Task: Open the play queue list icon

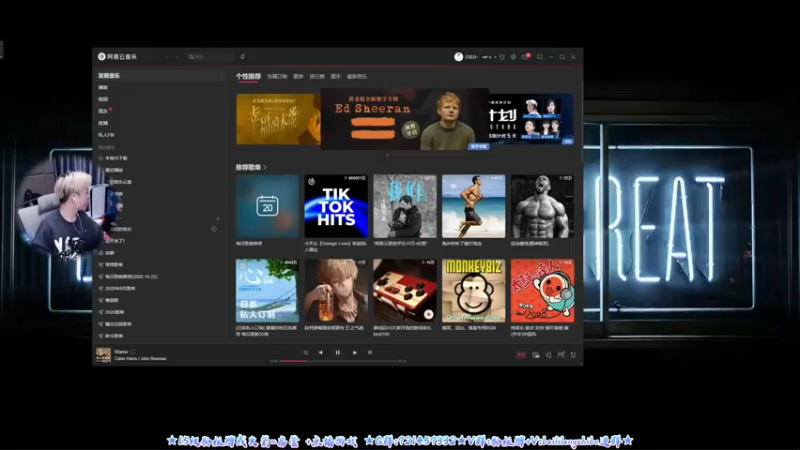Action: (573, 355)
